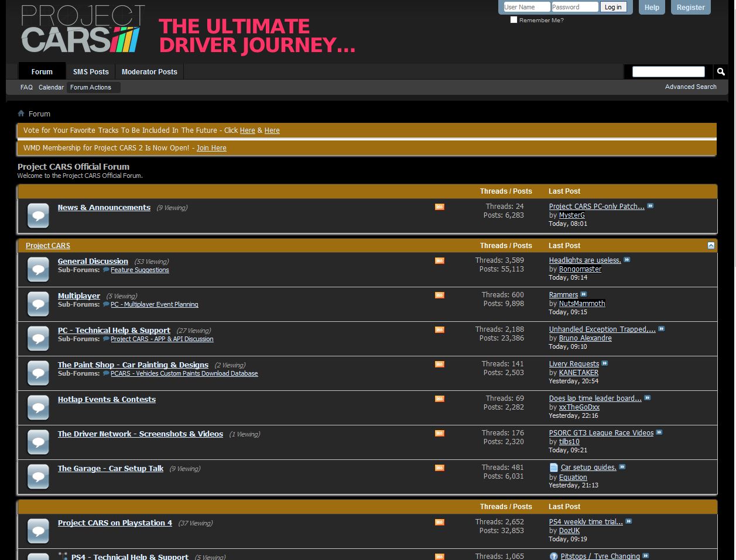Click the forum status icon for General Discussion
Viewport: 736px width, 560px height.
[38, 270]
